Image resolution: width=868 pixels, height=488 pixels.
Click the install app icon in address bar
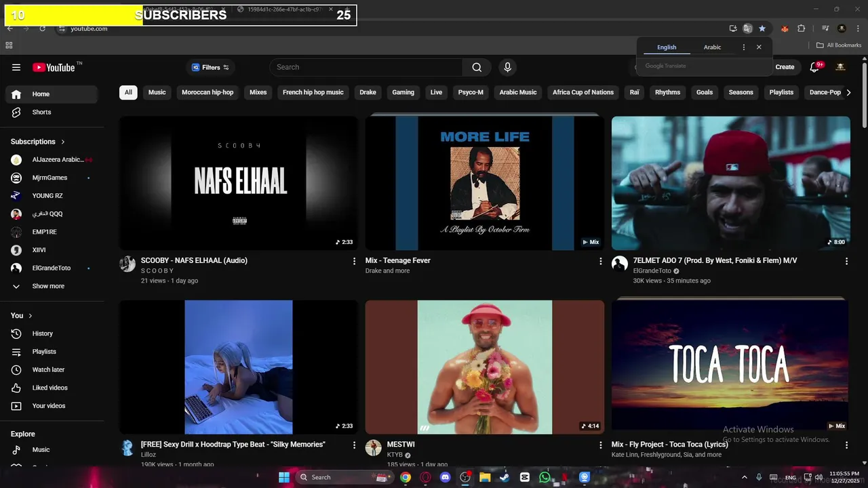point(733,28)
